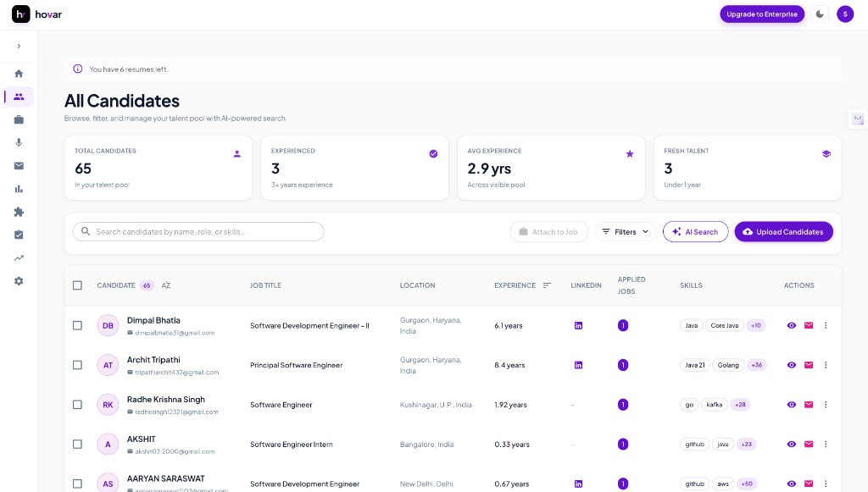868x492 pixels.
Task: View Archit Tripathi with eye icon
Action: click(791, 365)
